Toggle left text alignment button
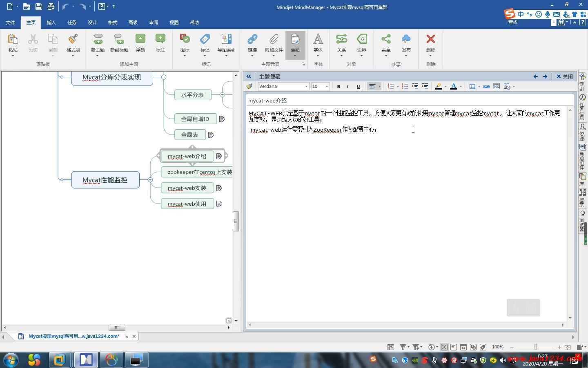Screen dimensions: 588x368 coord(372,86)
